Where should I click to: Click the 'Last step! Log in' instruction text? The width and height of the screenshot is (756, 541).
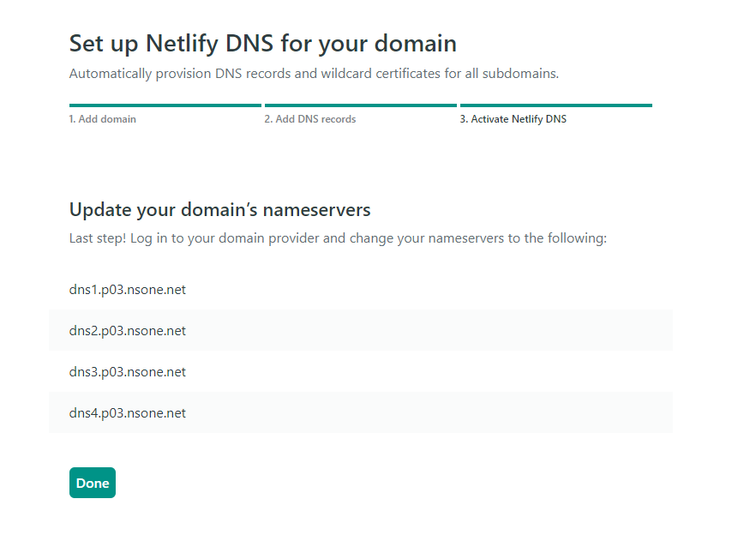(338, 238)
